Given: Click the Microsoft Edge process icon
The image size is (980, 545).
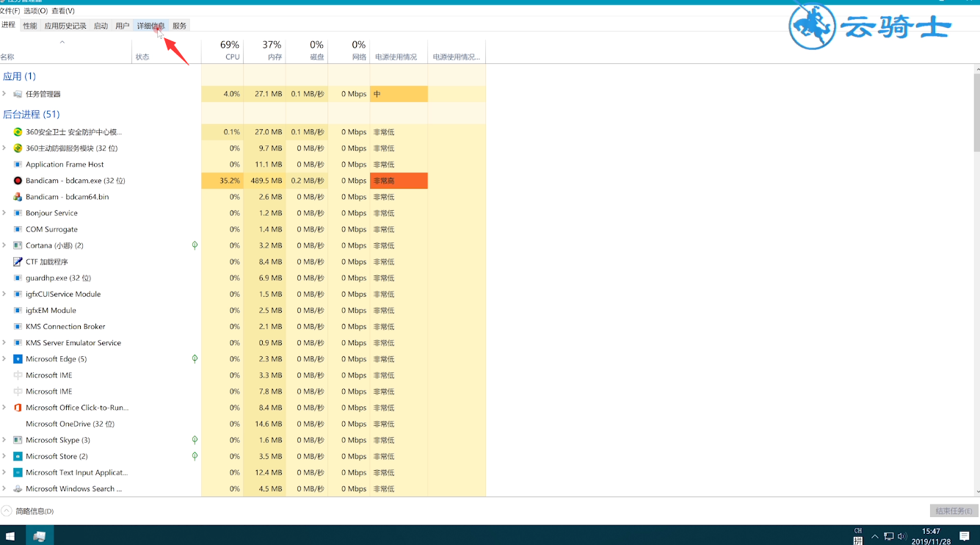Looking at the screenshot, I should [18, 359].
